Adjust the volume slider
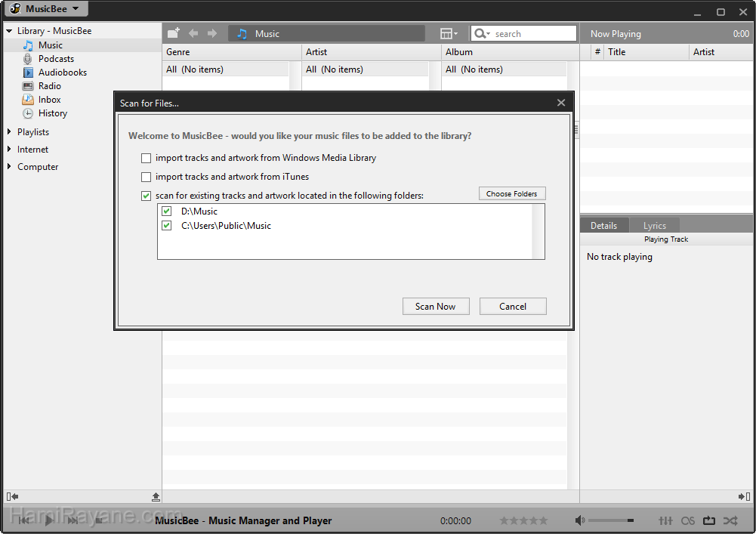 point(611,520)
